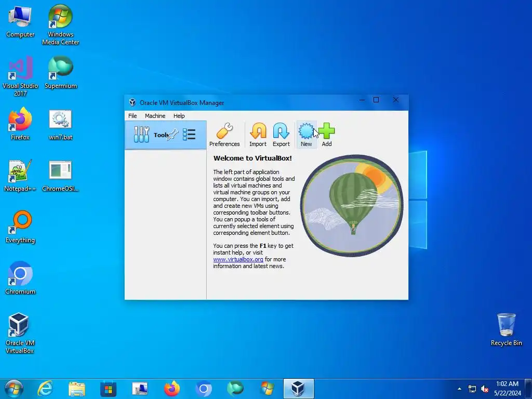Click the store tiles taskbar icon

[x=108, y=389]
